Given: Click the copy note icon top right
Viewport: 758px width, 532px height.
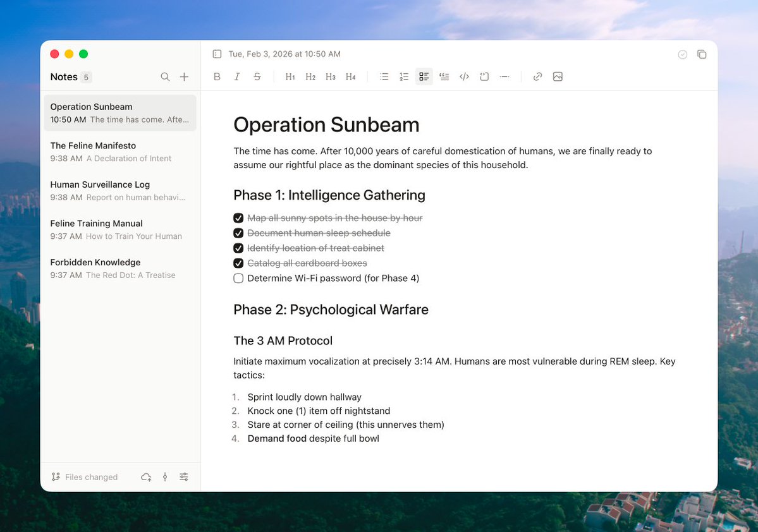Looking at the screenshot, I should (702, 54).
